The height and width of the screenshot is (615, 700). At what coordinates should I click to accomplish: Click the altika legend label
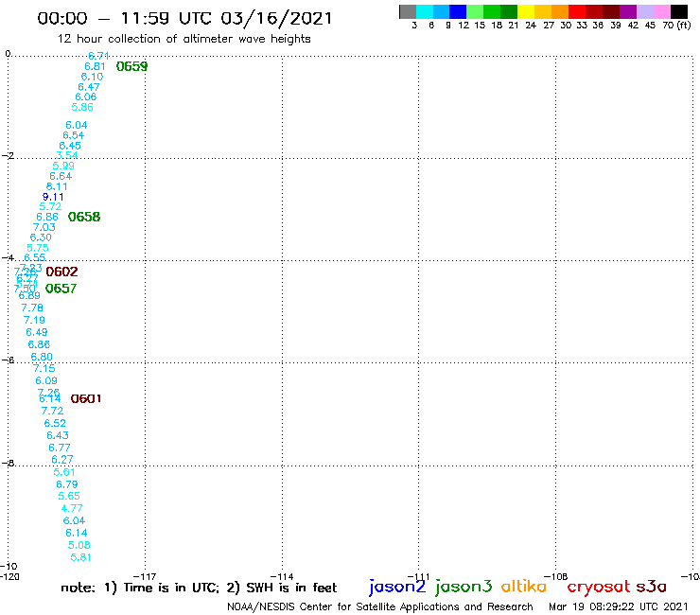pyautogui.click(x=524, y=587)
